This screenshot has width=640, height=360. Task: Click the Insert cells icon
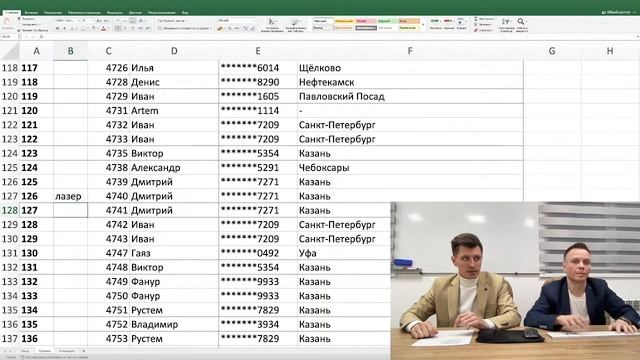click(x=435, y=21)
